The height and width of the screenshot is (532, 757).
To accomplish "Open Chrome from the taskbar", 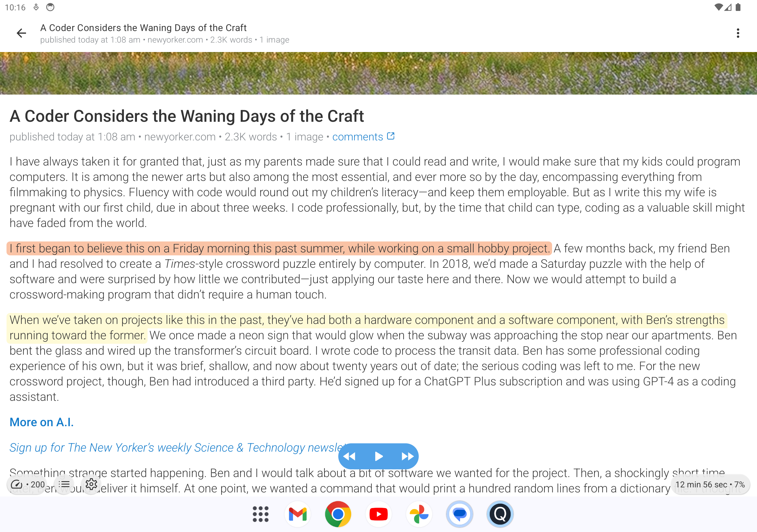I will tap(338, 514).
